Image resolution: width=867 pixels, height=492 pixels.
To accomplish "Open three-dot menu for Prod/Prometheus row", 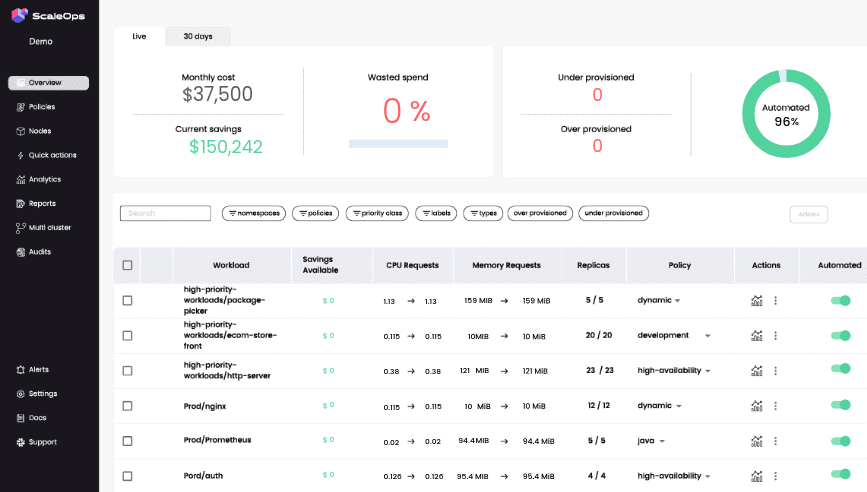I will tap(775, 441).
